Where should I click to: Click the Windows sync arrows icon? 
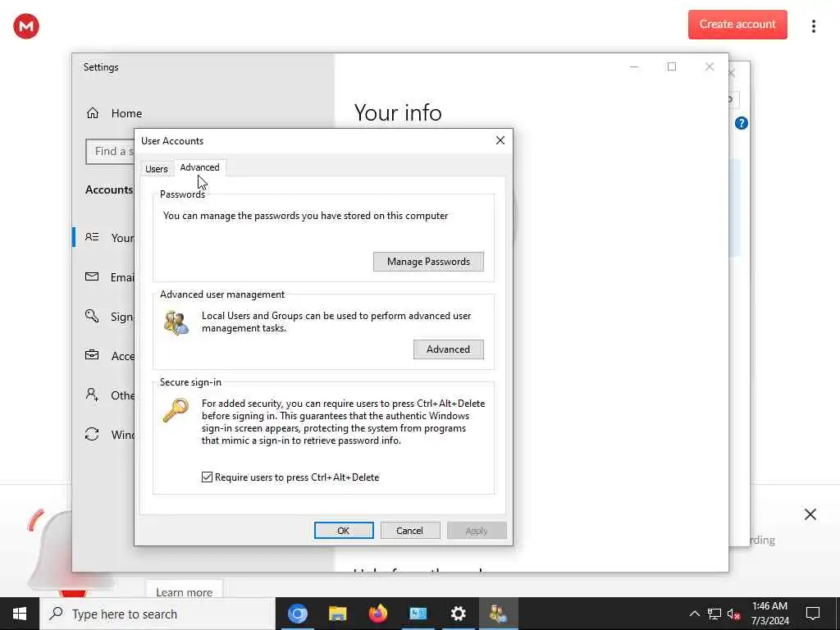tap(92, 434)
